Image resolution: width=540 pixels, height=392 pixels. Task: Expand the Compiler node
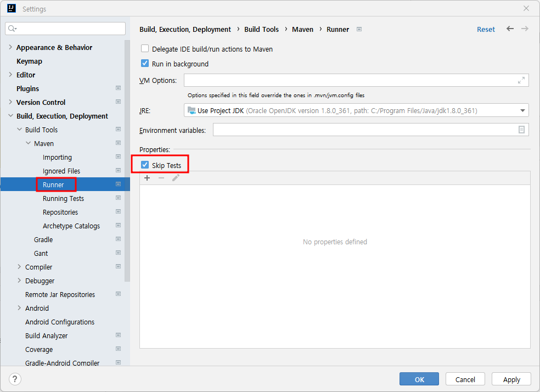(19, 267)
